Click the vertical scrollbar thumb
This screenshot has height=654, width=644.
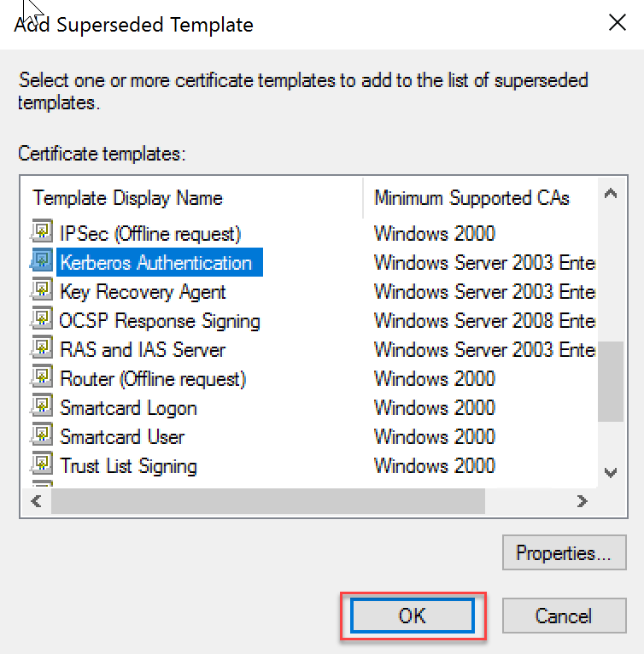[610, 381]
